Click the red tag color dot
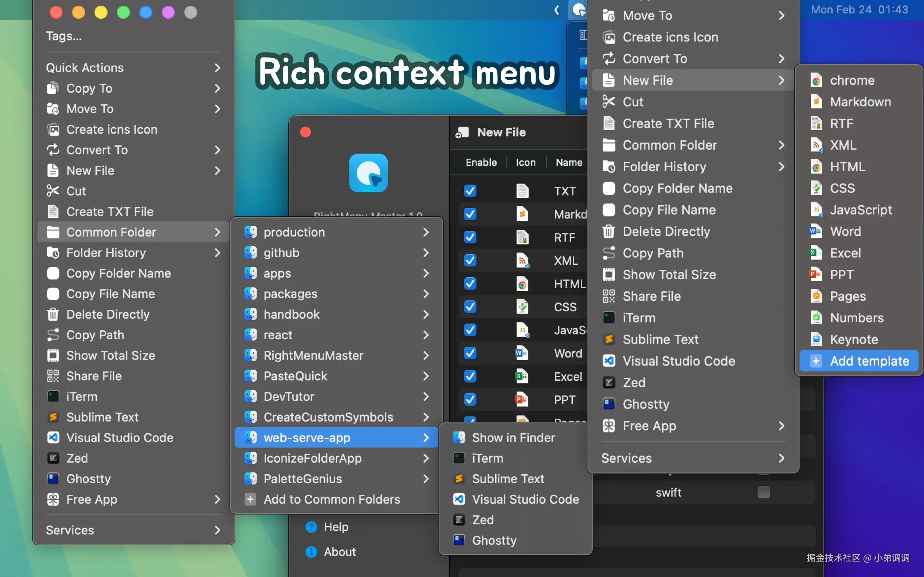The image size is (924, 577). point(56,12)
